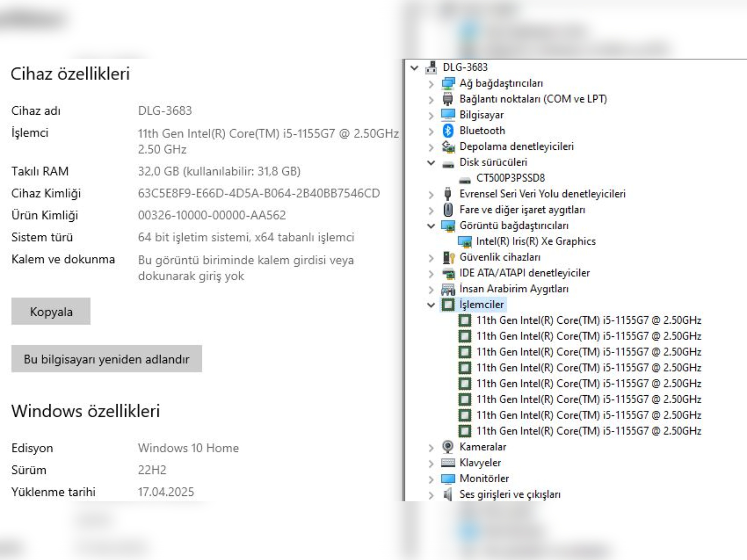This screenshot has width=747, height=560.
Task: Click the first processor entry's chip icon
Action: pos(465,320)
